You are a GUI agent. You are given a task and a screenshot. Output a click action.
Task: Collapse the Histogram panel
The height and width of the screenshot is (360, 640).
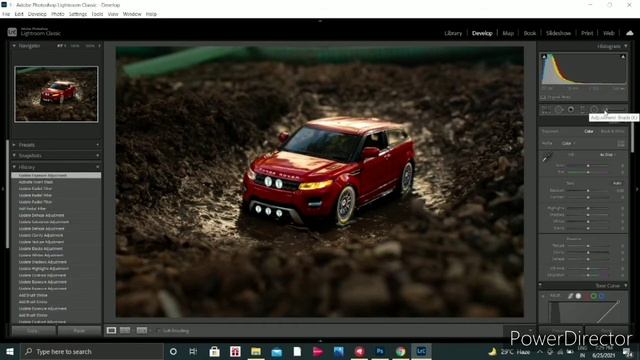pos(626,46)
